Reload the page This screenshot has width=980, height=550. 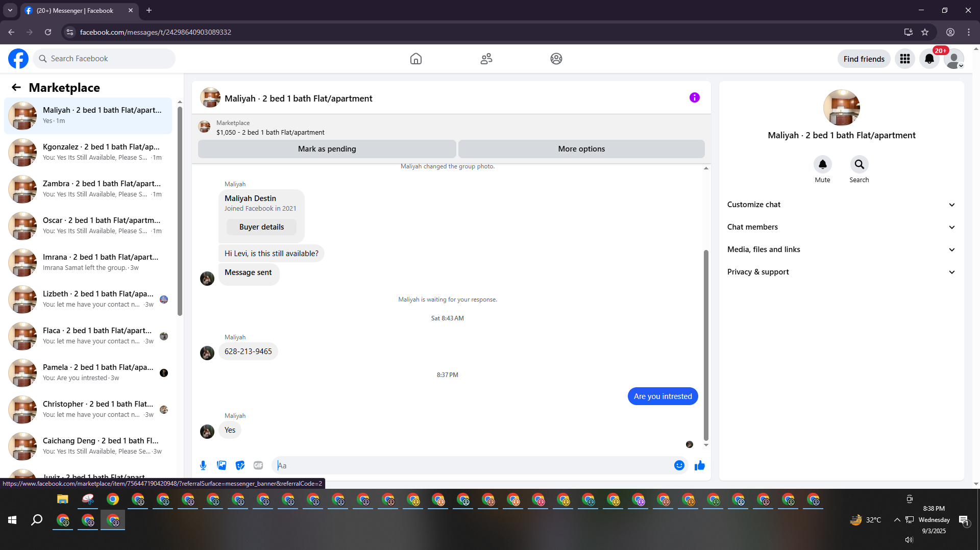48,32
